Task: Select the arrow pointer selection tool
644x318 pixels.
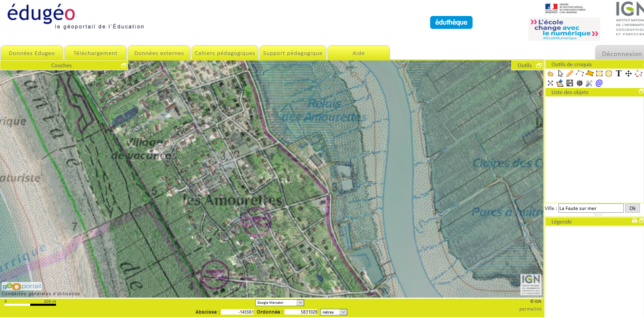Action: (x=560, y=74)
